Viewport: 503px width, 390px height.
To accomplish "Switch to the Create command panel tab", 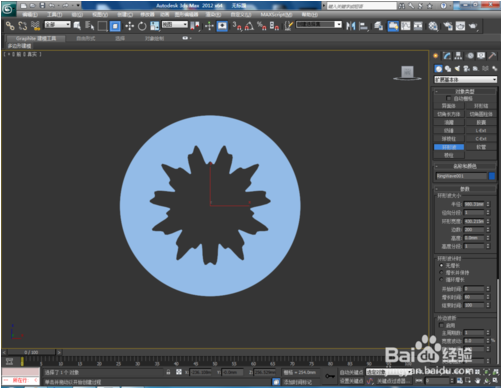I will 435,56.
